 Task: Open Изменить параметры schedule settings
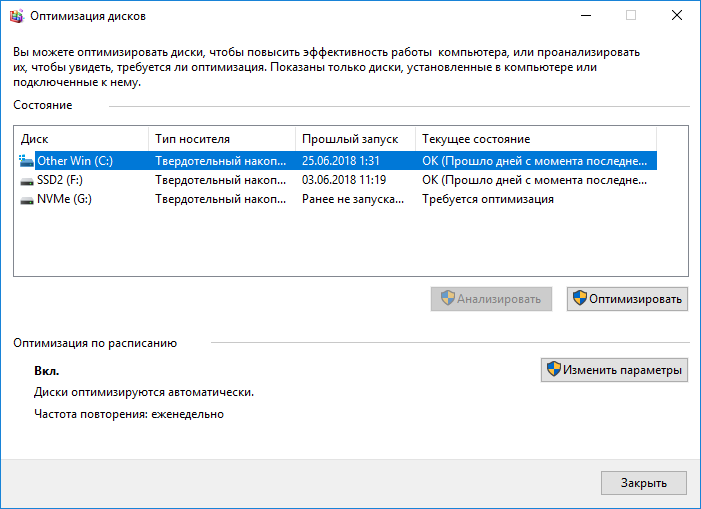[x=614, y=370]
